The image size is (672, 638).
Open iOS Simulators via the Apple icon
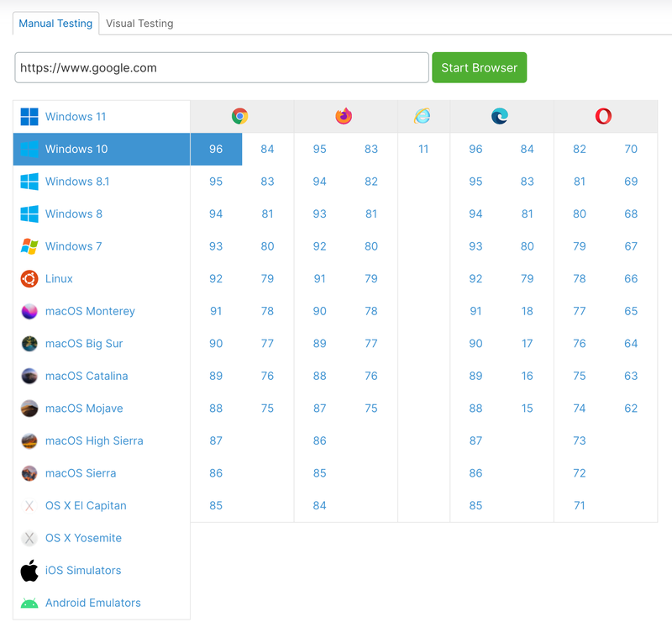click(29, 570)
